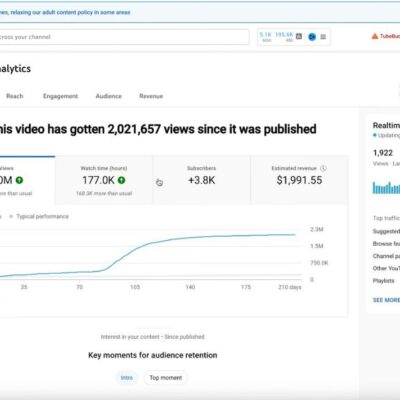
Task: Click the 1,922 realtime views number
Action: coord(383,153)
